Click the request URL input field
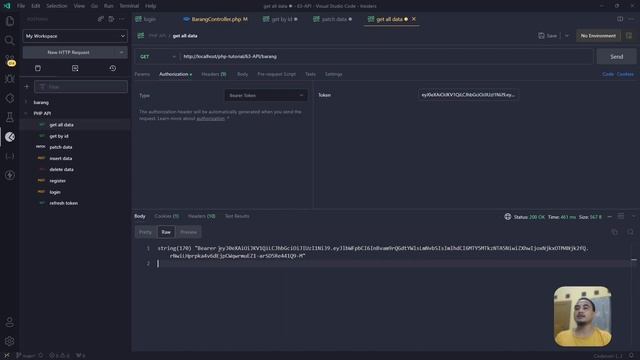The height and width of the screenshot is (360, 640). pos(387,57)
